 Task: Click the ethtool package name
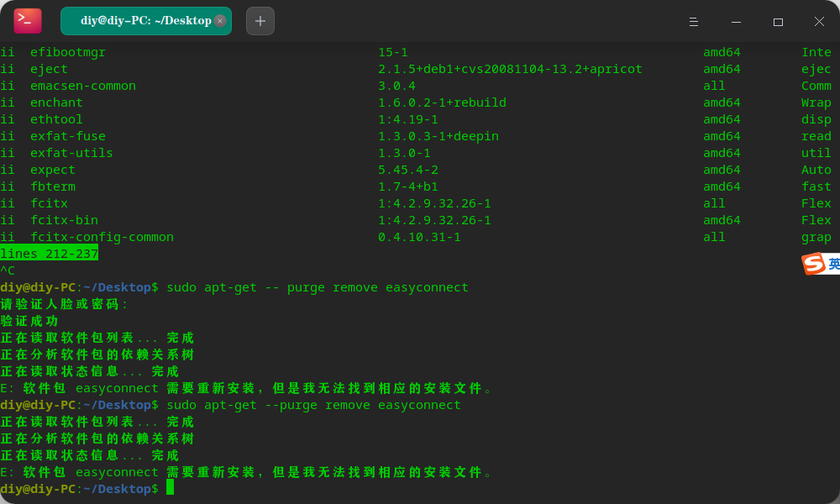pyautogui.click(x=57, y=119)
